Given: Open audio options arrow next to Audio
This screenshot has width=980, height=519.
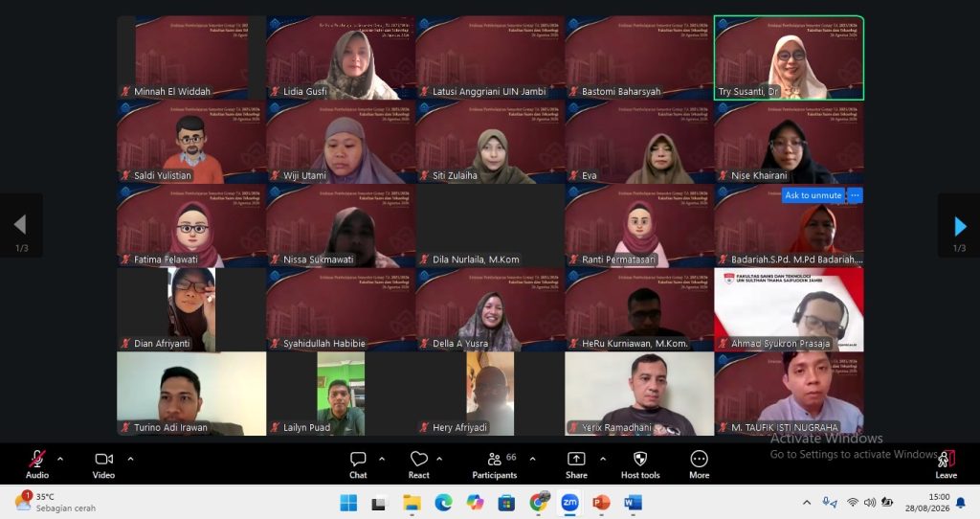Looking at the screenshot, I should 60,459.
